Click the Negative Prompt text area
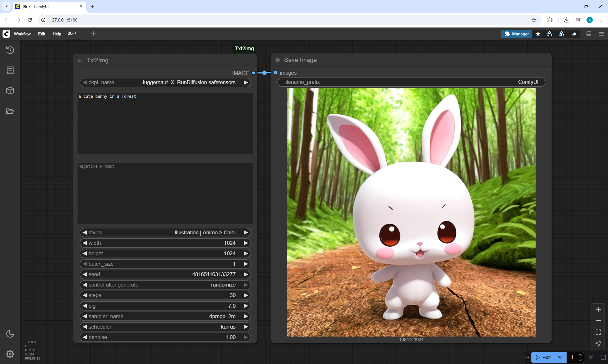The width and height of the screenshot is (608, 364). pos(165,193)
